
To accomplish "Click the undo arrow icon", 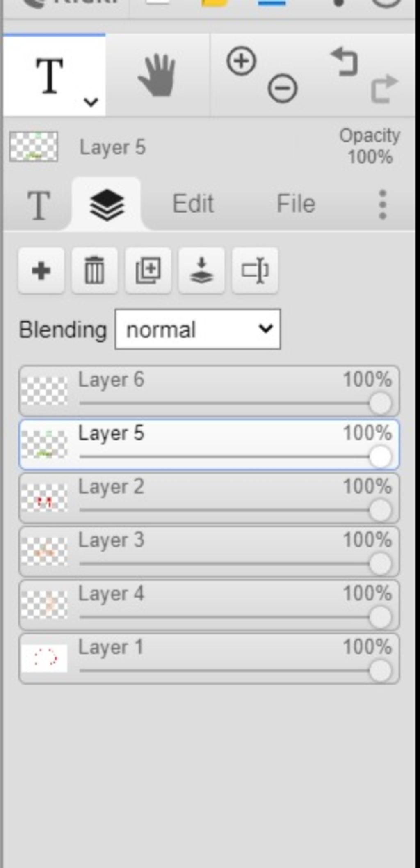I will tap(345, 62).
